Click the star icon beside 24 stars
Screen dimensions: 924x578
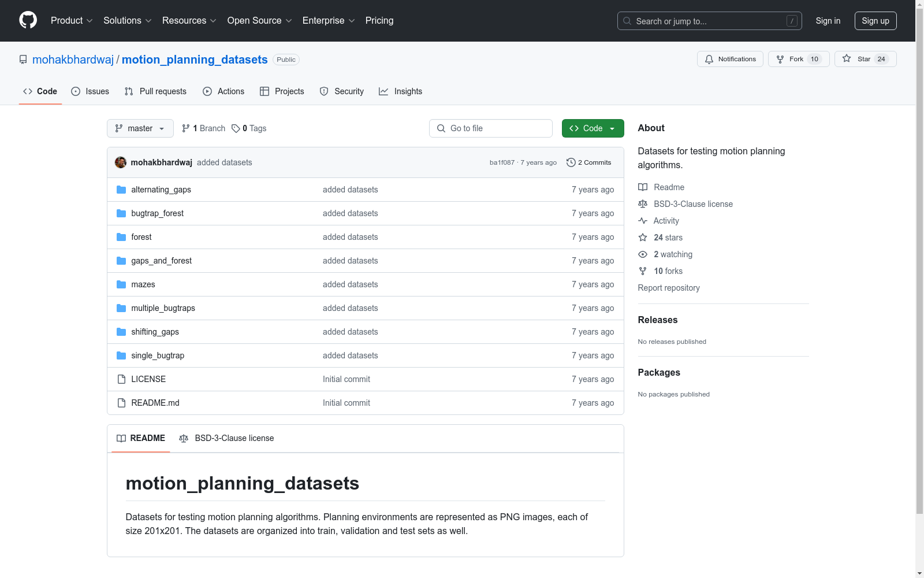pos(643,238)
